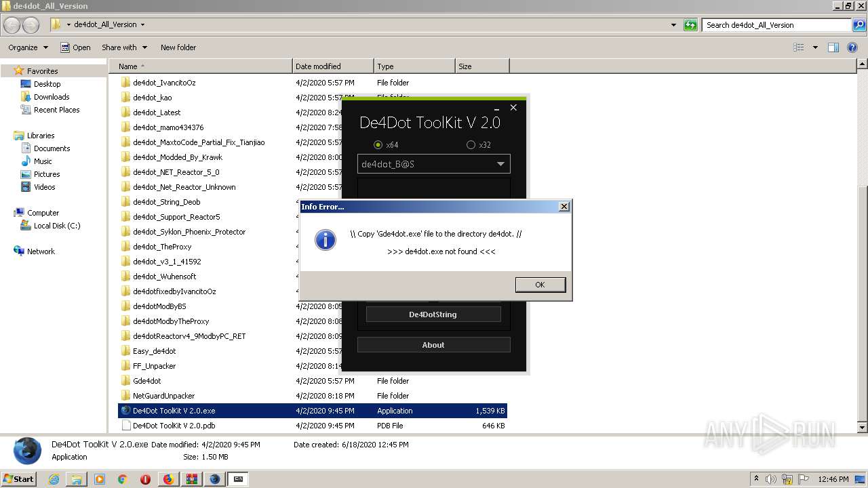Screen dimensions: 868x488
Task: Show hidden system tray icons
Action: pos(756,479)
